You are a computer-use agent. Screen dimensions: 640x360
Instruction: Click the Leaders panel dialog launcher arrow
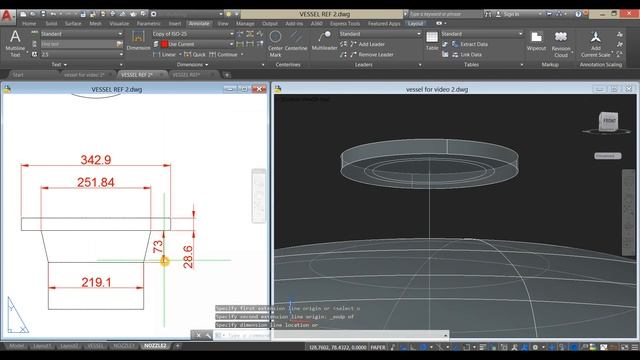420,65
